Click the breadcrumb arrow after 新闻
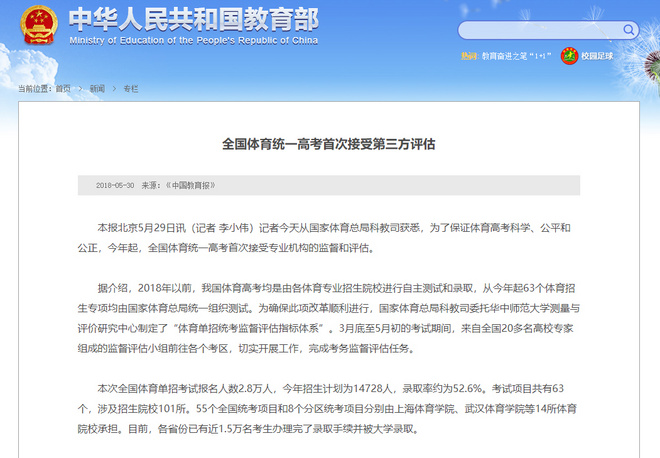Viewport: 660px width, 458px height. coord(114,88)
